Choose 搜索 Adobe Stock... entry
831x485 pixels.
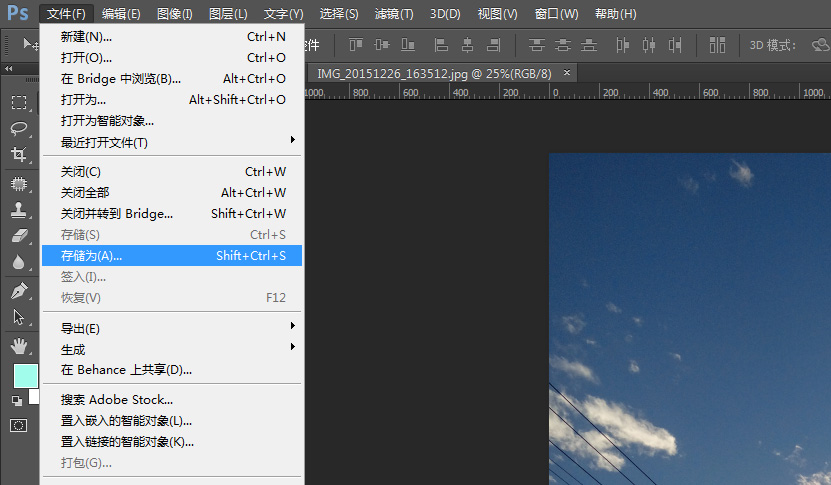pyautogui.click(x=172, y=400)
